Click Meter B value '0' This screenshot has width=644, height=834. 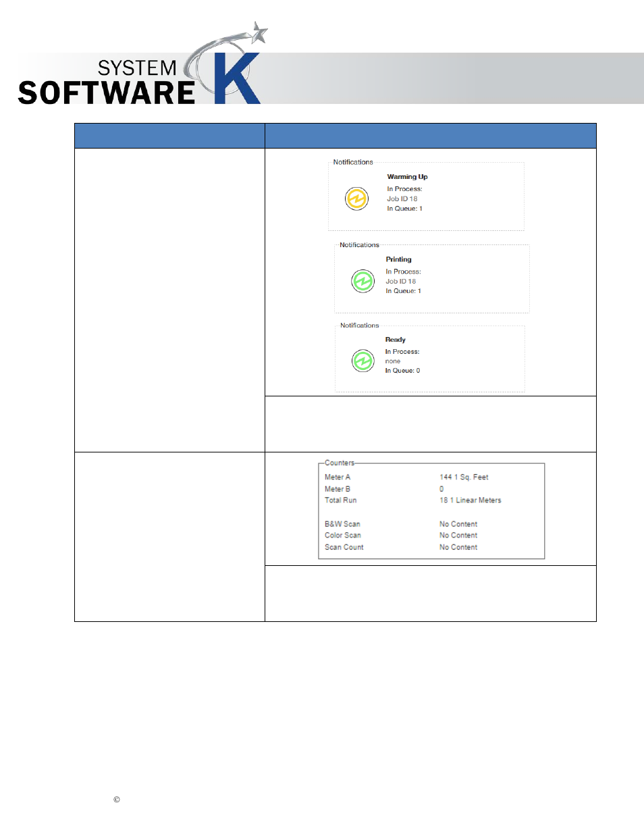pyautogui.click(x=441, y=489)
